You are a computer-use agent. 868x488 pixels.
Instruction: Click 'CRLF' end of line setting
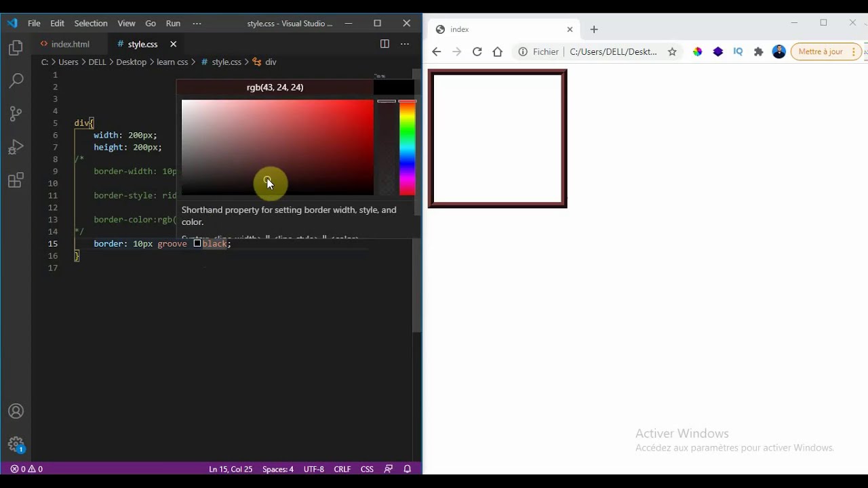342,469
